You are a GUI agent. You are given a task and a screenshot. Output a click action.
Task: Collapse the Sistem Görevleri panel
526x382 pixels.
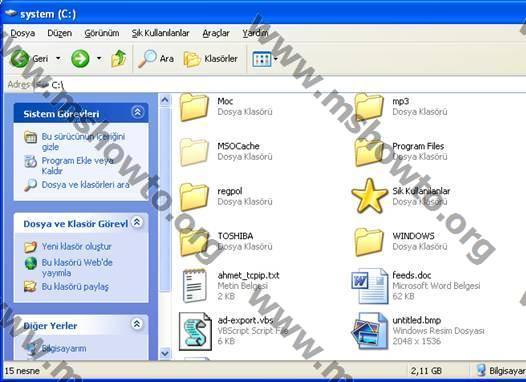pyautogui.click(x=138, y=112)
